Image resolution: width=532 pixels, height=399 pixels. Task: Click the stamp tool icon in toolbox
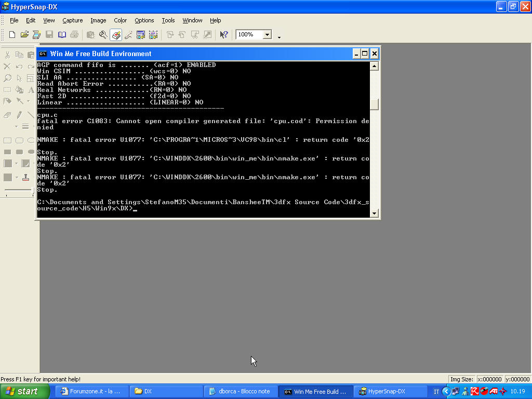26,177
